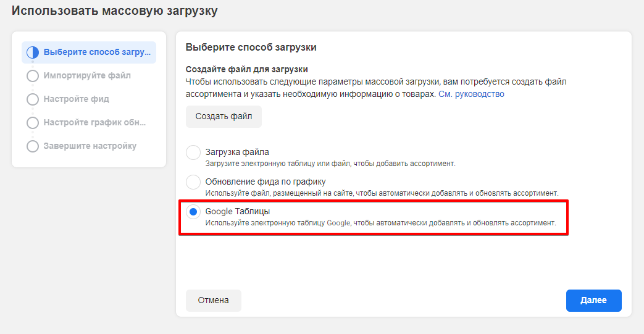Click the 'Отмена' button

click(x=213, y=300)
